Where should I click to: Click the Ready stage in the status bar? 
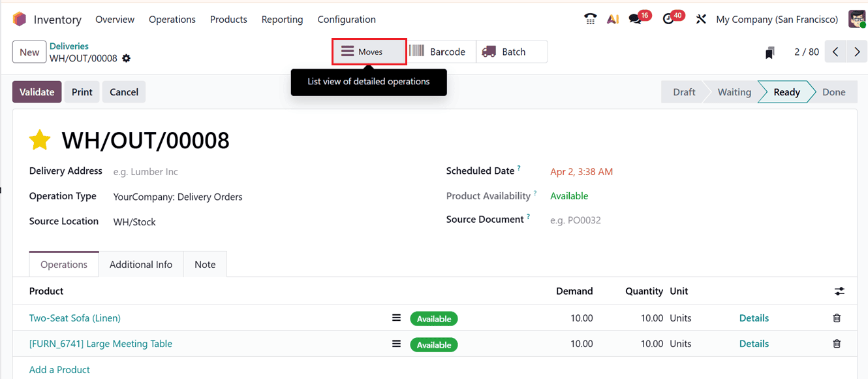coord(786,91)
